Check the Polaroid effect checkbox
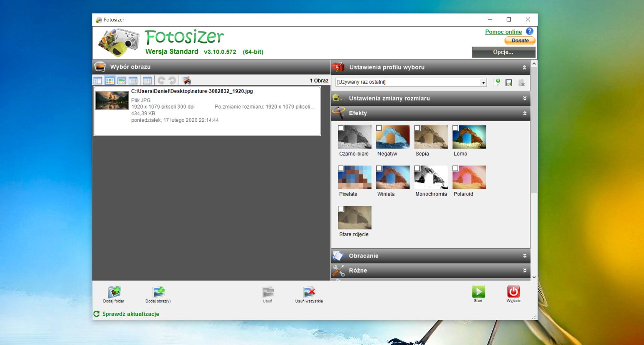644x345 pixels. [455, 169]
